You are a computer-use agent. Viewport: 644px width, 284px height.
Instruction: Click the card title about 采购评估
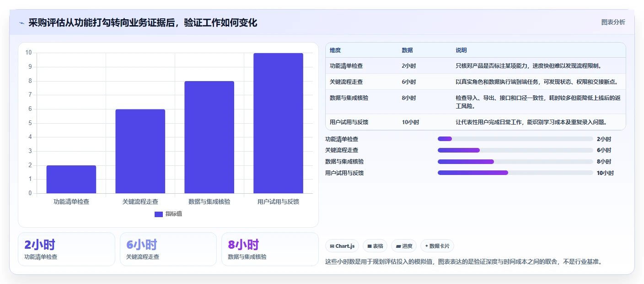(143, 22)
